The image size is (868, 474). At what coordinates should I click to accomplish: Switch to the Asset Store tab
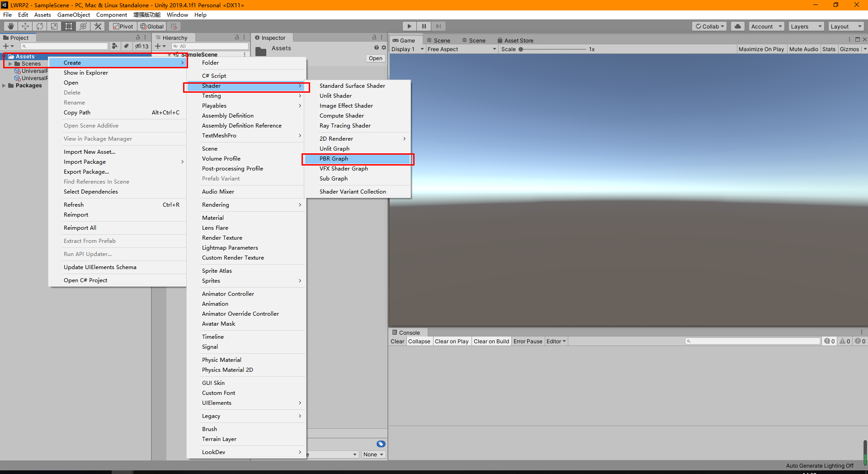(519, 40)
